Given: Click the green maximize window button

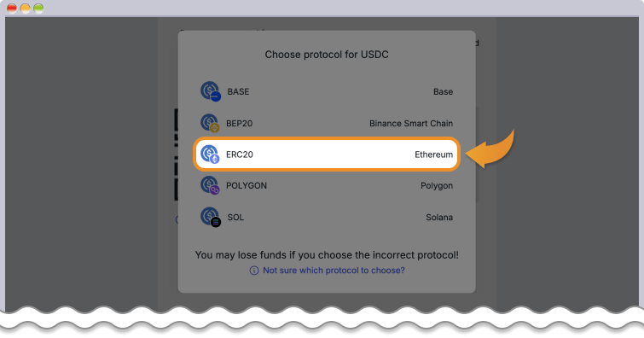Looking at the screenshot, I should (x=38, y=9).
